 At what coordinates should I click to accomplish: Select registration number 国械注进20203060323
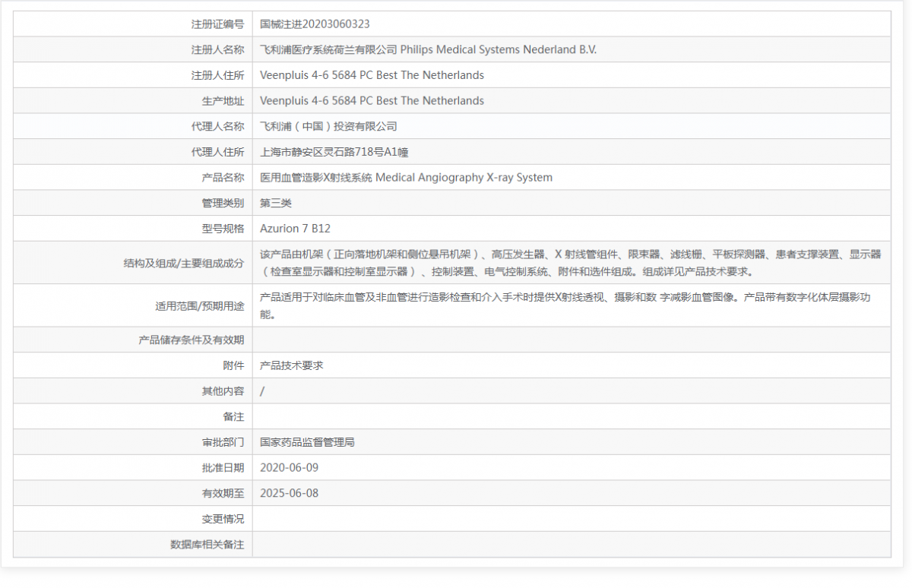pyautogui.click(x=315, y=24)
